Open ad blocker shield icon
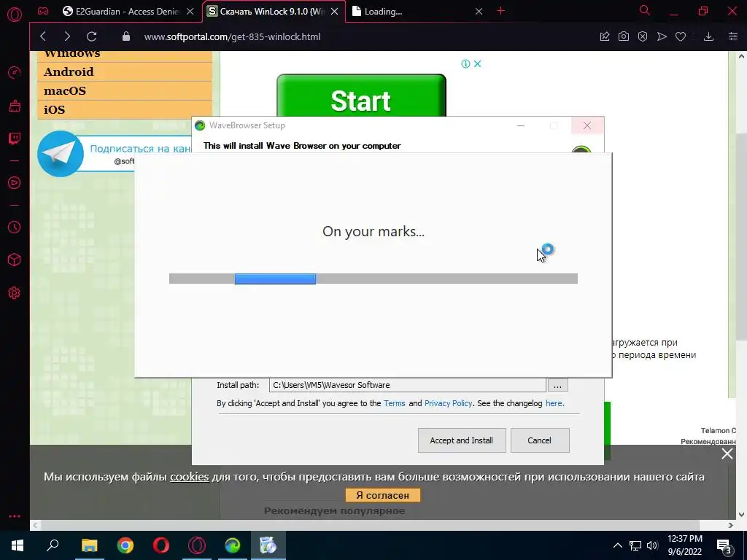This screenshot has width=747, height=560. (643, 36)
